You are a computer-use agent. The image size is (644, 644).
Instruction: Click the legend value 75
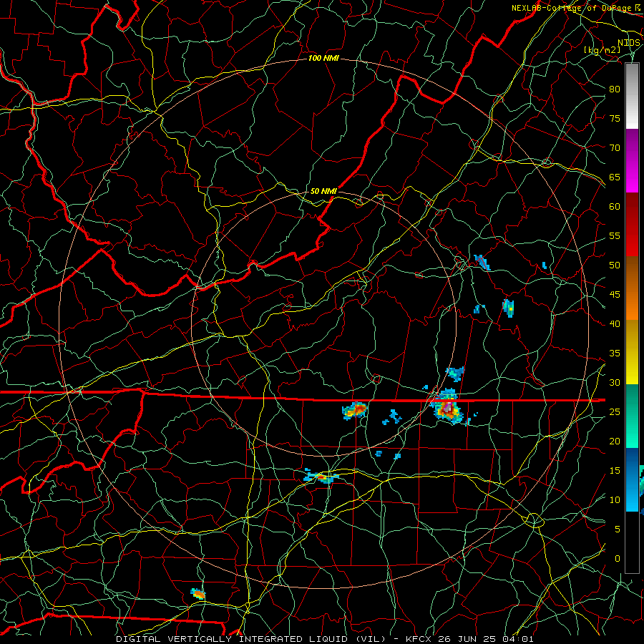(x=615, y=119)
